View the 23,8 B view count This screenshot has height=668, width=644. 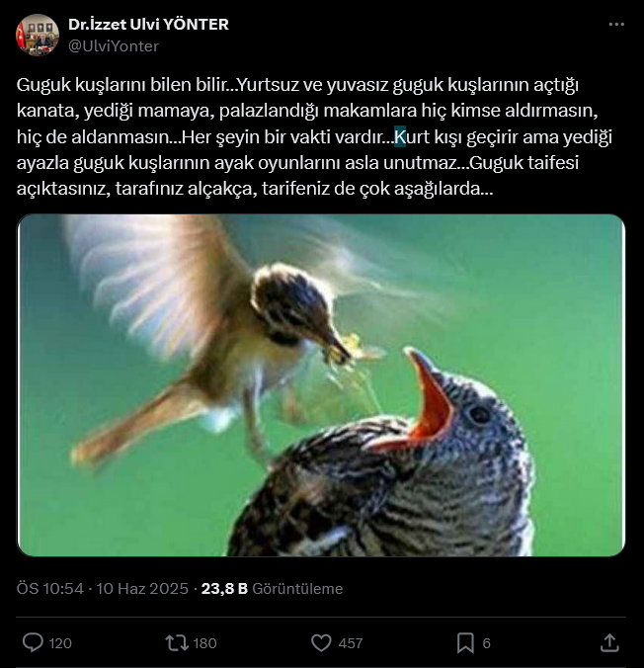pyautogui.click(x=224, y=589)
